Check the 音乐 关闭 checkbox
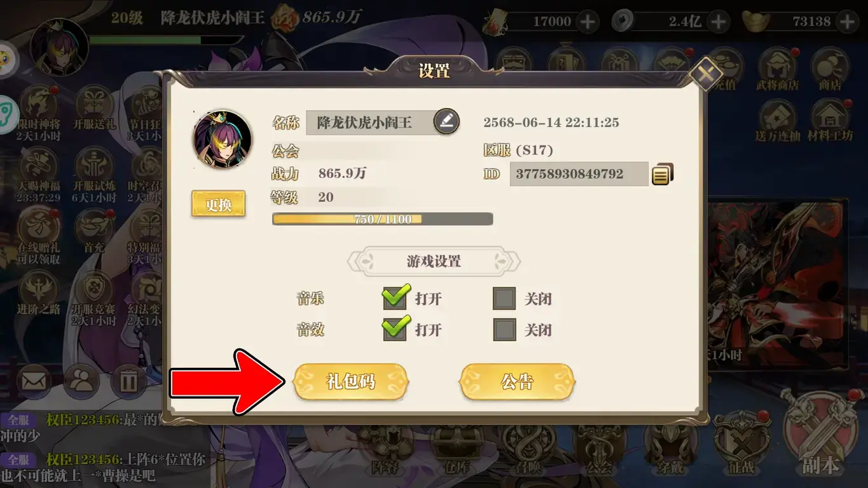Screen dimensions: 868x488 click(x=504, y=298)
